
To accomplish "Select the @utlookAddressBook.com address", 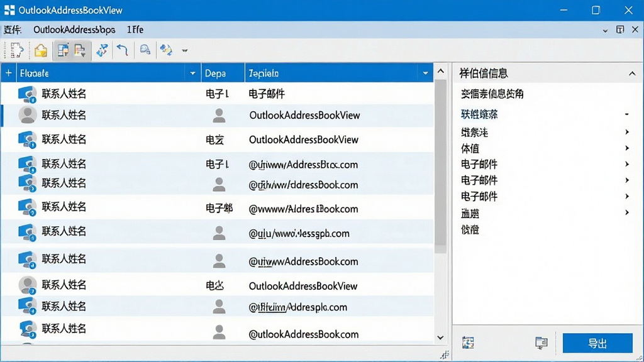I will (304, 334).
